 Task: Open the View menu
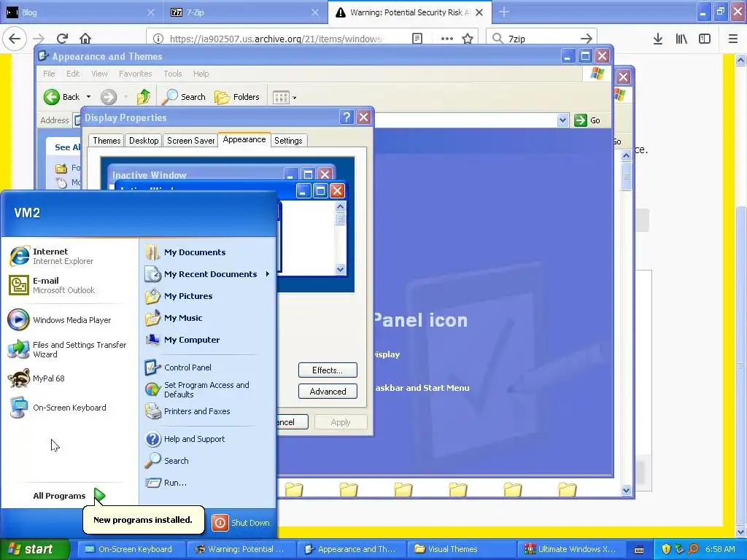point(99,74)
